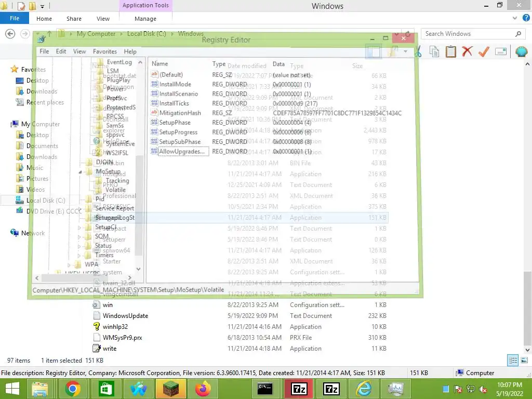Expand the WPA registry key
Viewport: 532px width, 399px height.
pos(69,264)
